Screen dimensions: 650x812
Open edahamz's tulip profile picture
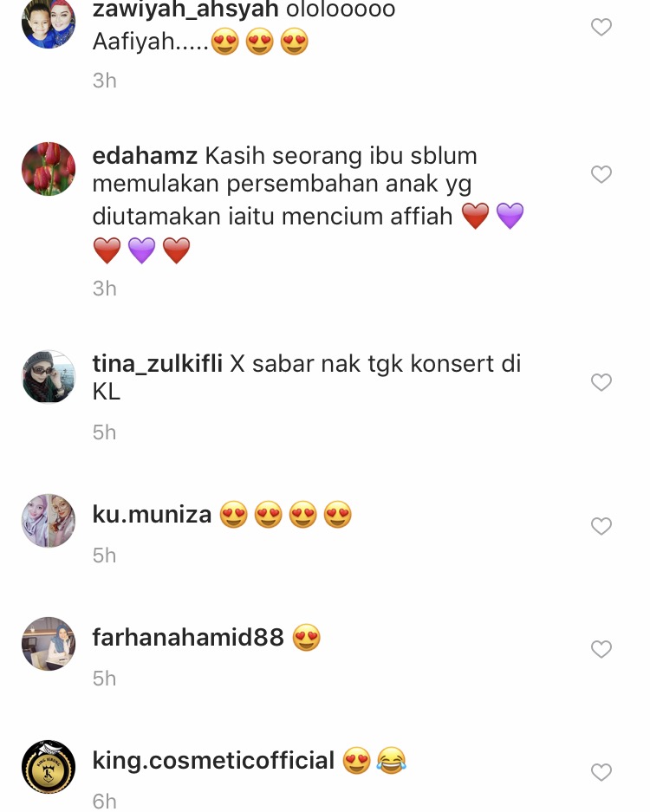pos(49,169)
